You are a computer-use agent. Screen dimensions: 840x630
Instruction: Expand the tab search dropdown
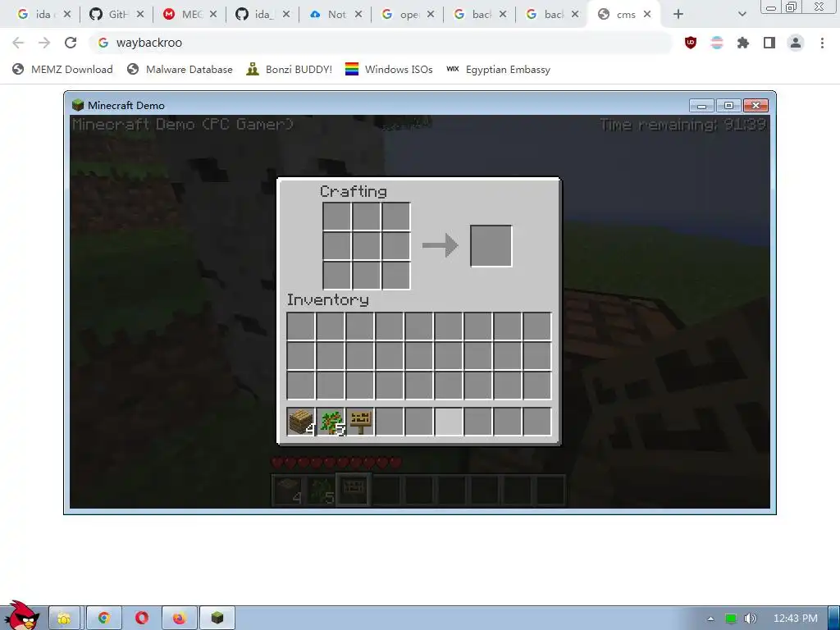coord(742,15)
